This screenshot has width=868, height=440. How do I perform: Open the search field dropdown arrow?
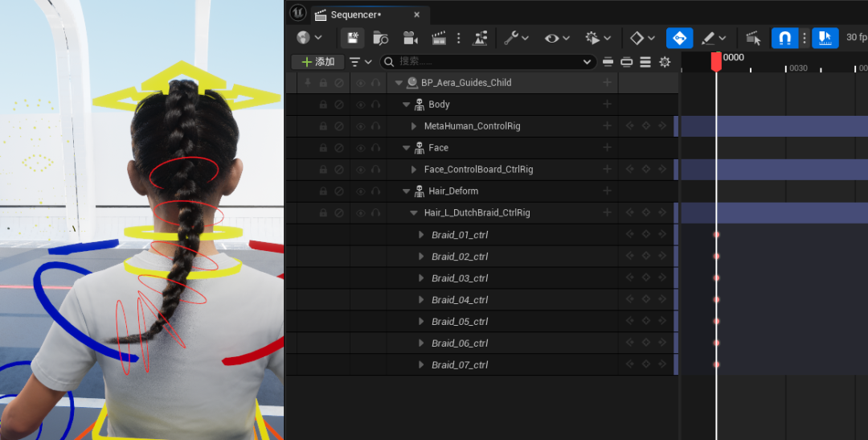coord(587,62)
